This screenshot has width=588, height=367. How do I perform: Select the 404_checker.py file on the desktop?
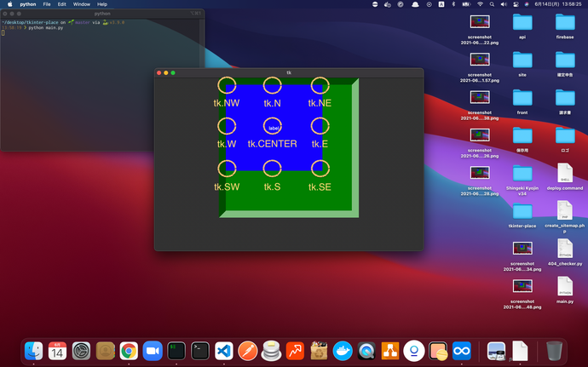tap(565, 252)
